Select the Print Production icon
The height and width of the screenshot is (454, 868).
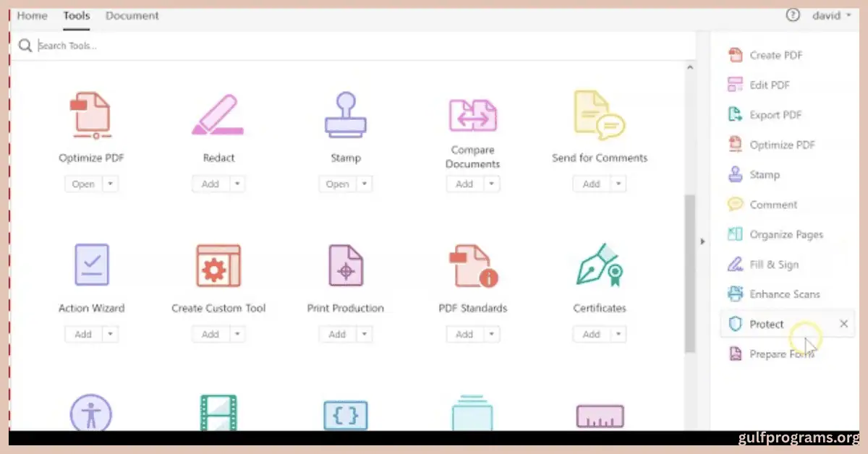coord(346,265)
